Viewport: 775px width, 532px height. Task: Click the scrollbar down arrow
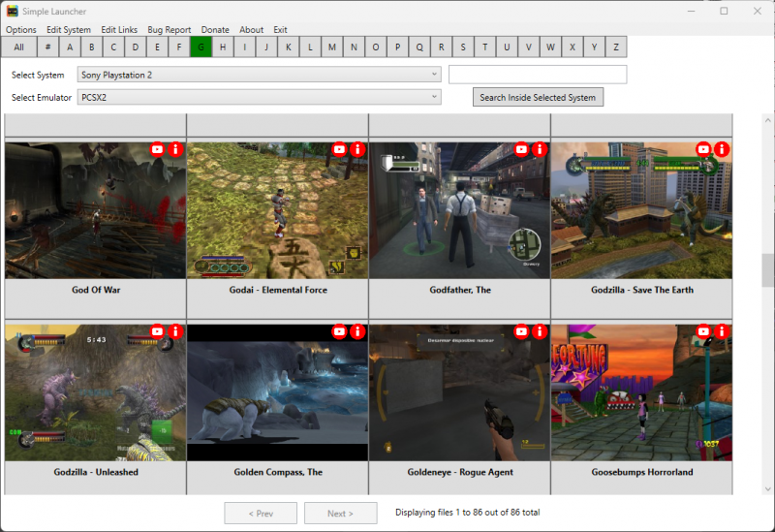767,489
